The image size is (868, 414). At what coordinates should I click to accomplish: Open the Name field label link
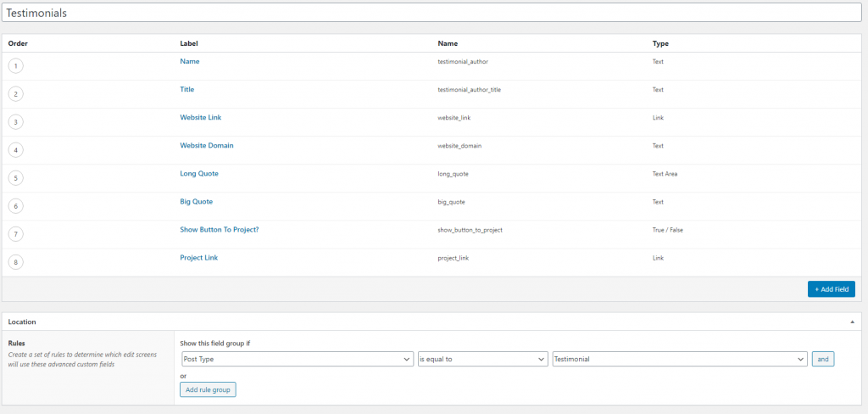click(x=189, y=62)
